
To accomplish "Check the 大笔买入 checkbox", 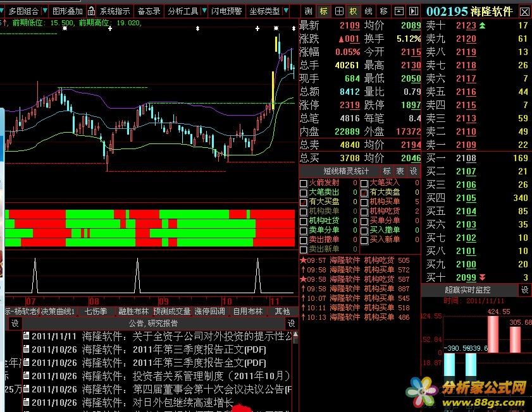I will pos(364,183).
